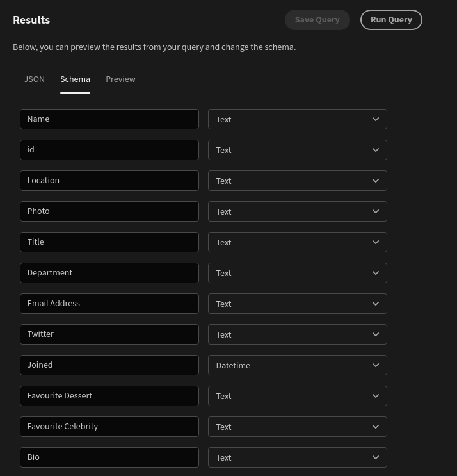
Task: Open the Bio field type dropdown
Action: click(298, 457)
